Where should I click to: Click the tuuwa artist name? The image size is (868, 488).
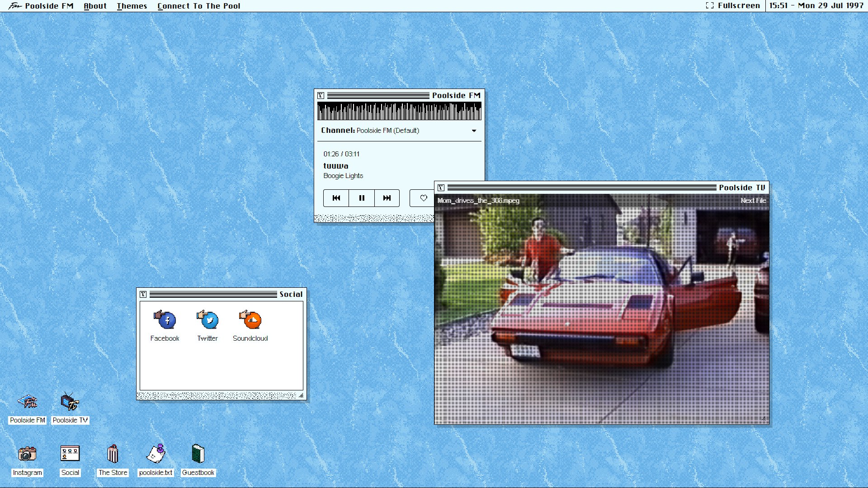tap(336, 166)
